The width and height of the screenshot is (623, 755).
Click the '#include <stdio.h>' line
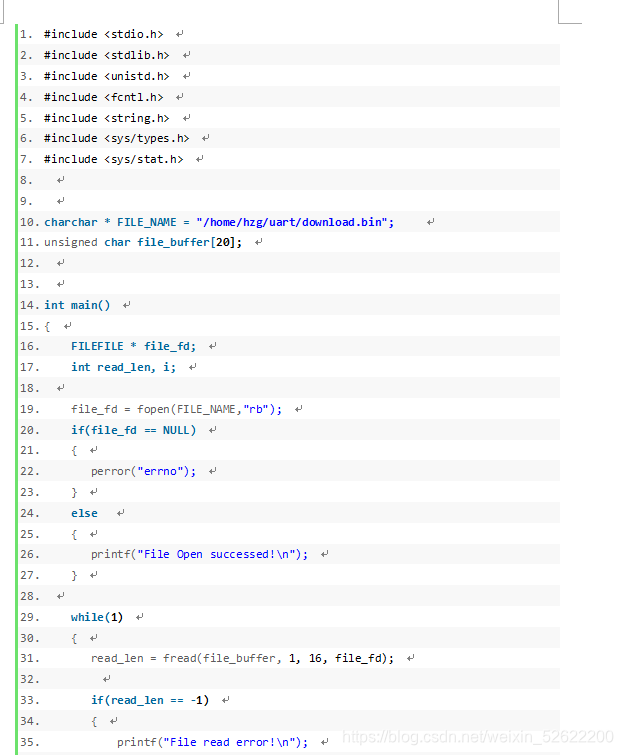pyautogui.click(x=104, y=34)
